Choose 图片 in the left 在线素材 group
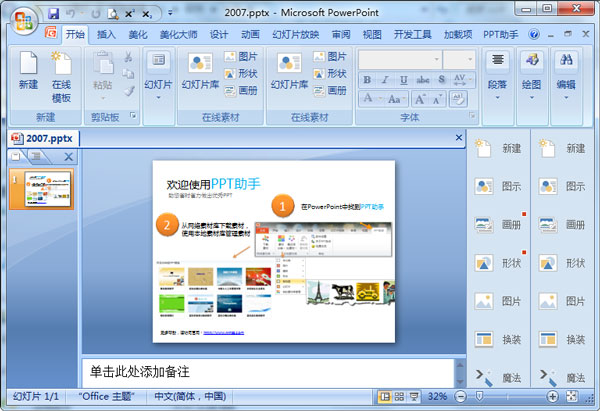The height and width of the screenshot is (411, 600). pyautogui.click(x=241, y=57)
